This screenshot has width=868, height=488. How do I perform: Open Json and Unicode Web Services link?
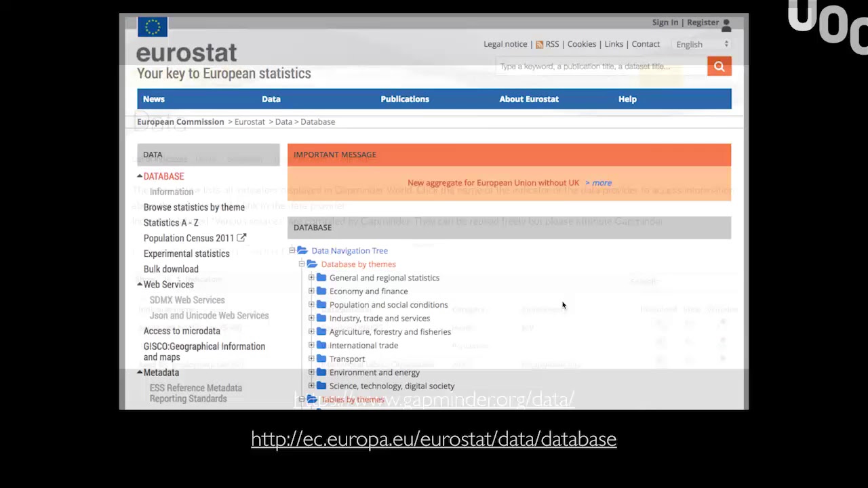tap(209, 316)
